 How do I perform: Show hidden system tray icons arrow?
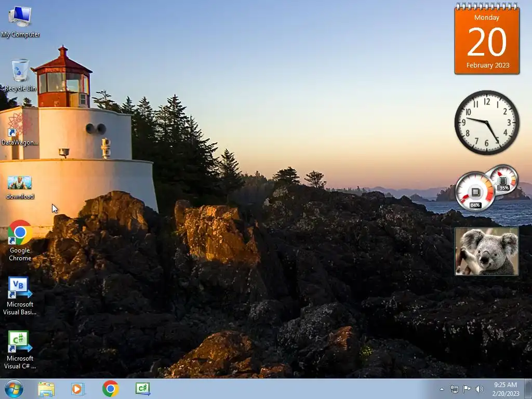click(442, 389)
